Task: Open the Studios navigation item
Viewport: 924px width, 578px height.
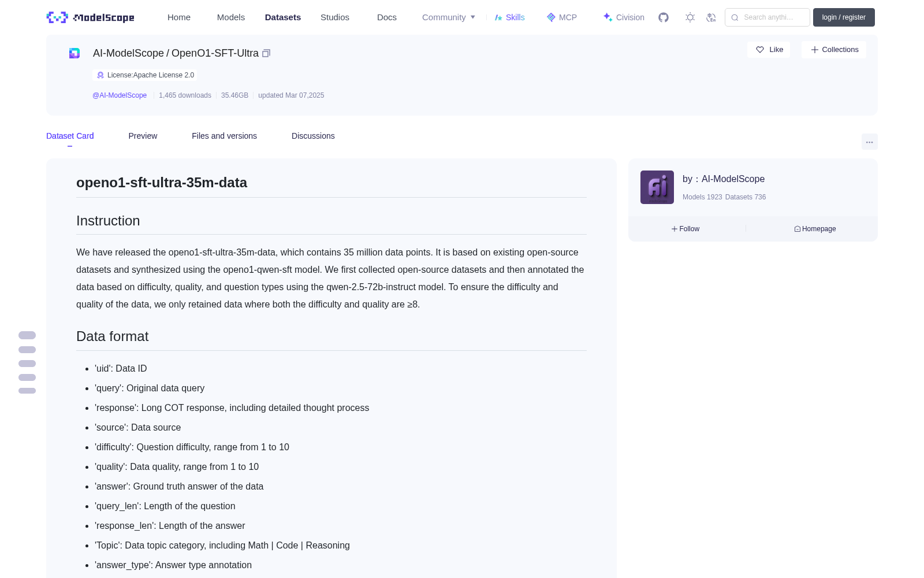Action: click(x=335, y=17)
